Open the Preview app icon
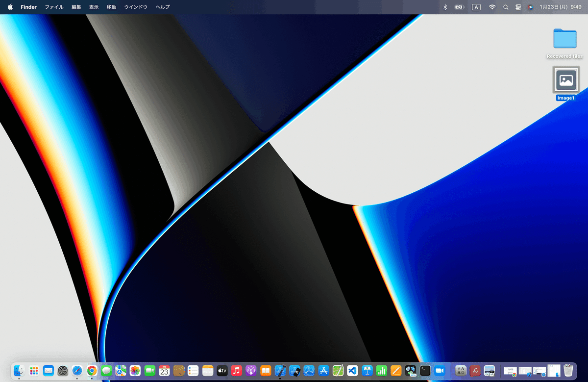The width and height of the screenshot is (588, 382). (490, 371)
